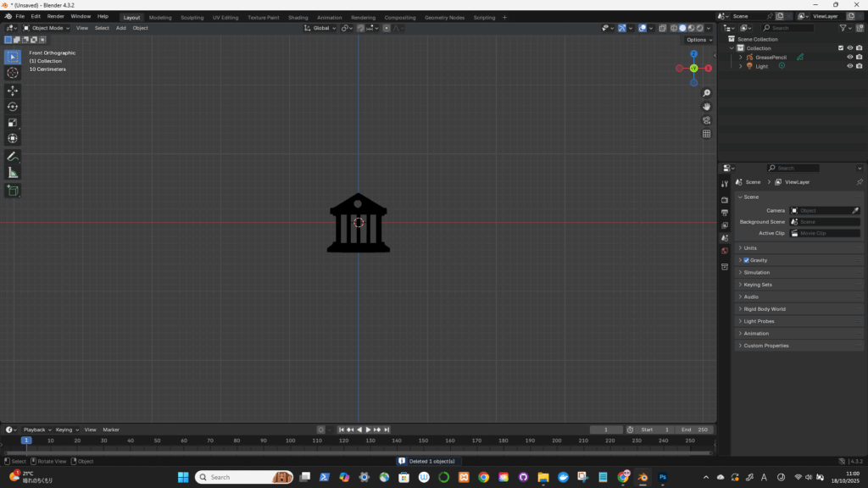Switch to the Sculpting workspace tab
The width and height of the screenshot is (868, 488).
(192, 17)
